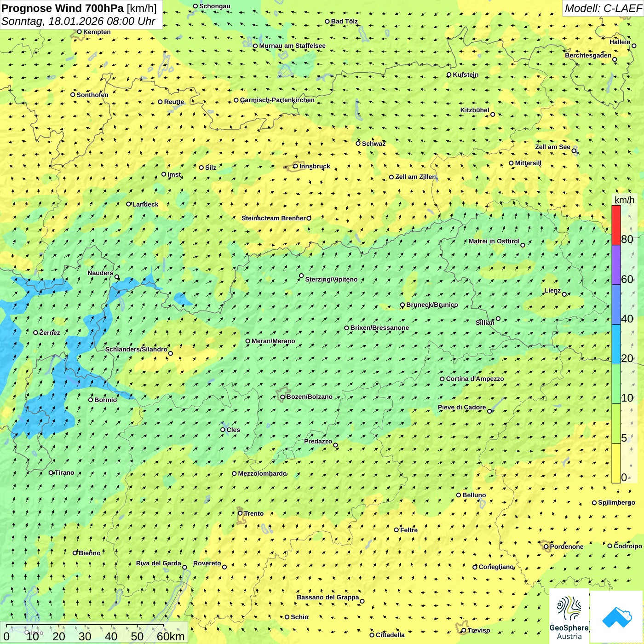Click the 'Garmisch-Partenkirchen' label
Image resolution: width=644 pixels, height=644 pixels.
pyautogui.click(x=277, y=100)
